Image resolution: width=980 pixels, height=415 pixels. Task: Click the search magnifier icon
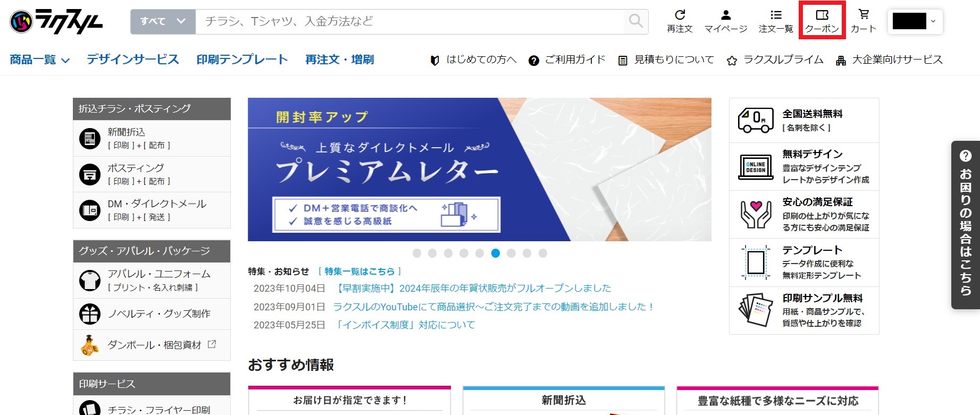636,21
